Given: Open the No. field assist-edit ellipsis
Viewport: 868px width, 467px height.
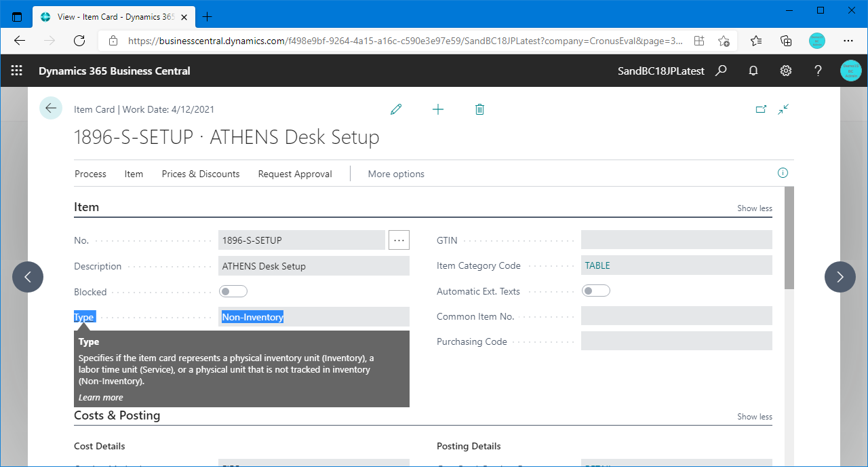Looking at the screenshot, I should pyautogui.click(x=399, y=240).
